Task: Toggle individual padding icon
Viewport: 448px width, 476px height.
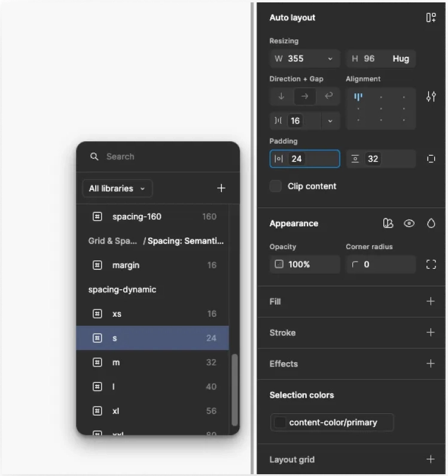Action: point(431,159)
